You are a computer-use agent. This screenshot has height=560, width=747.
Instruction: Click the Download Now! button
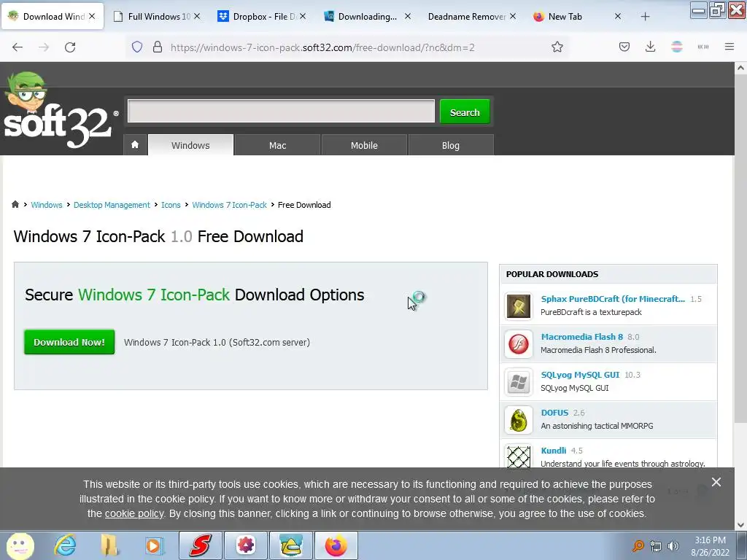(69, 342)
